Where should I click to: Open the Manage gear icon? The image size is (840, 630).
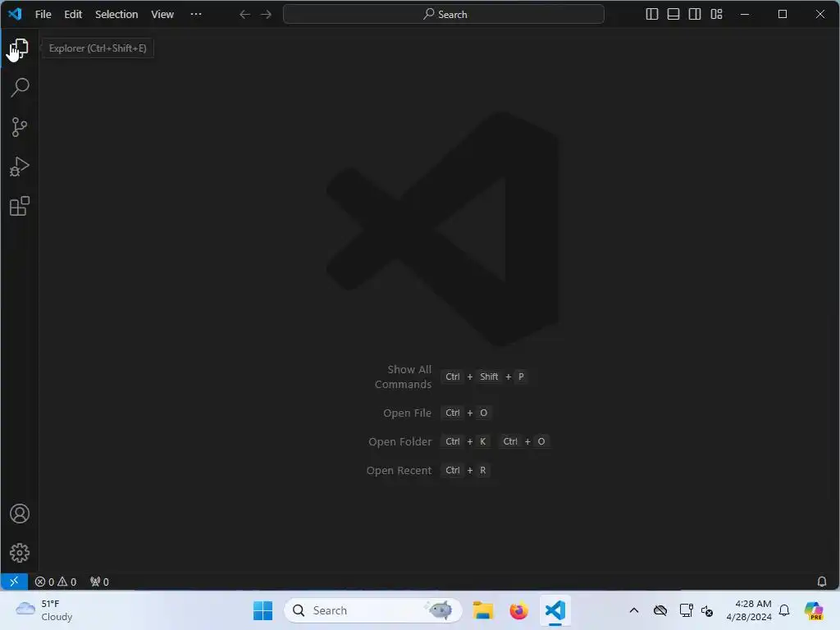(20, 553)
